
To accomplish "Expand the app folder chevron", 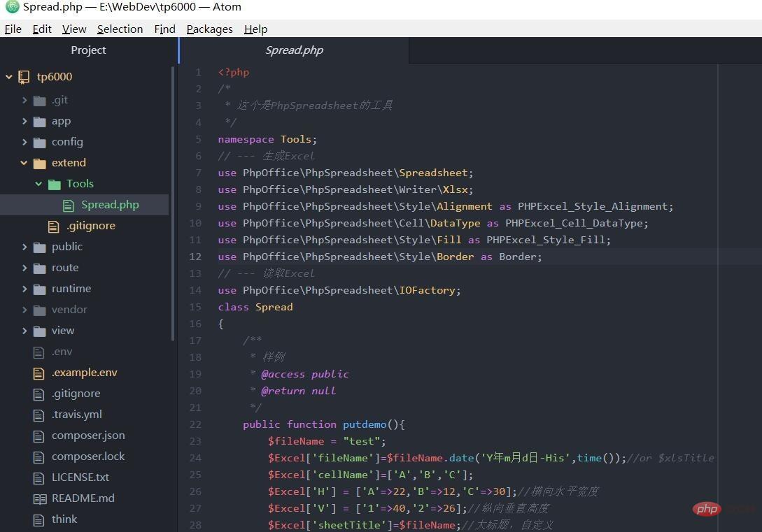I will [24, 121].
